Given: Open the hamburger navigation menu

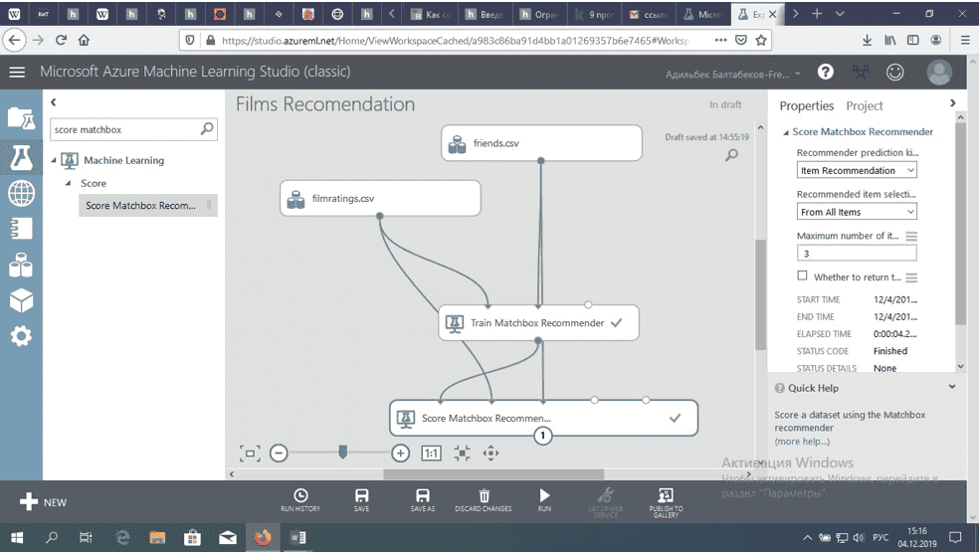Looking at the screenshot, I should [17, 72].
